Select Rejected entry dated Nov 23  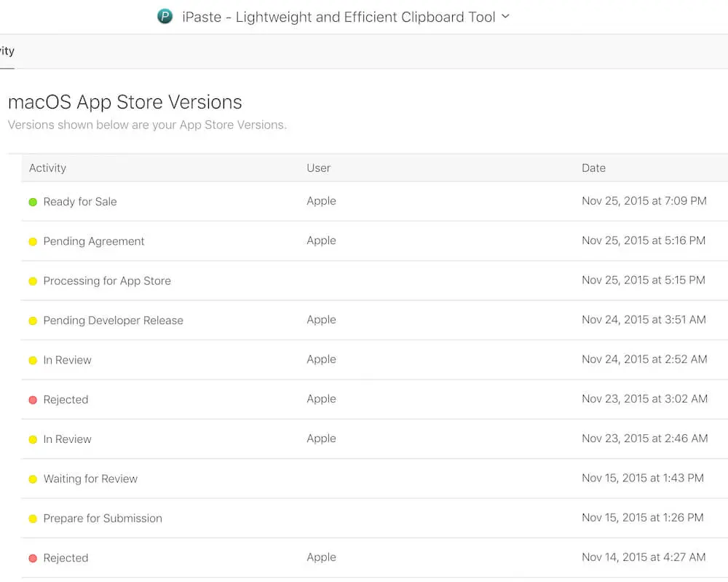tap(66, 399)
